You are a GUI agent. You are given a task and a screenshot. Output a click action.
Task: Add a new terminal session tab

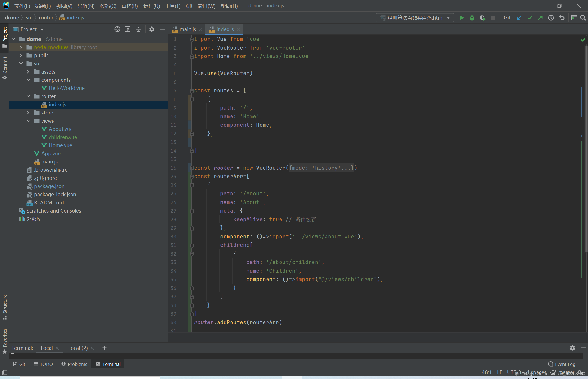tap(105, 348)
